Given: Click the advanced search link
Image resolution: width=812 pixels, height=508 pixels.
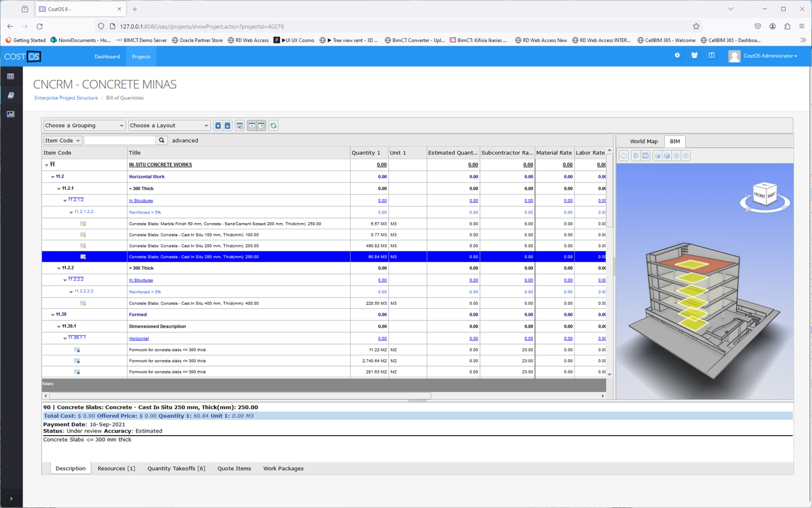Looking at the screenshot, I should [x=185, y=140].
